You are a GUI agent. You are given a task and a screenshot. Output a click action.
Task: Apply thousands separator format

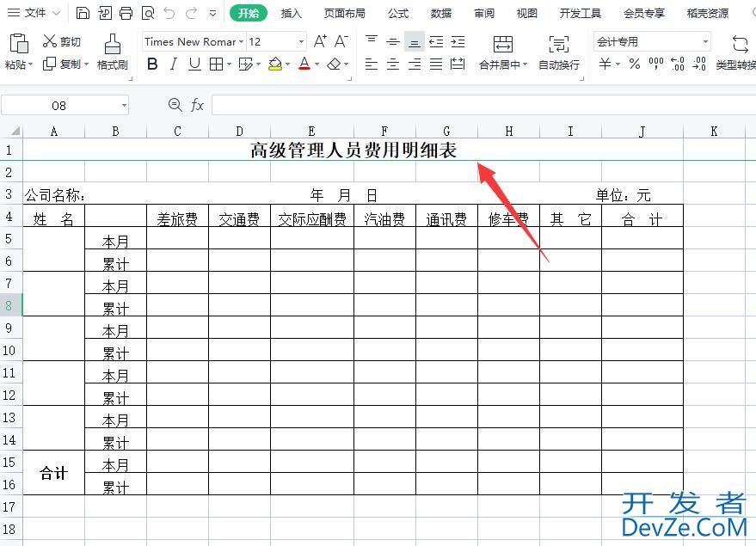point(656,64)
